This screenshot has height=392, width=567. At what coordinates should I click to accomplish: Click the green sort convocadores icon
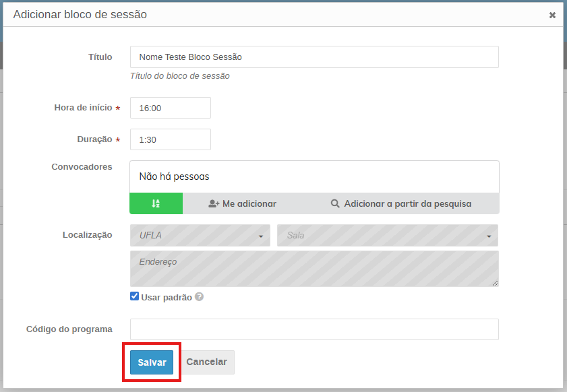pos(156,203)
